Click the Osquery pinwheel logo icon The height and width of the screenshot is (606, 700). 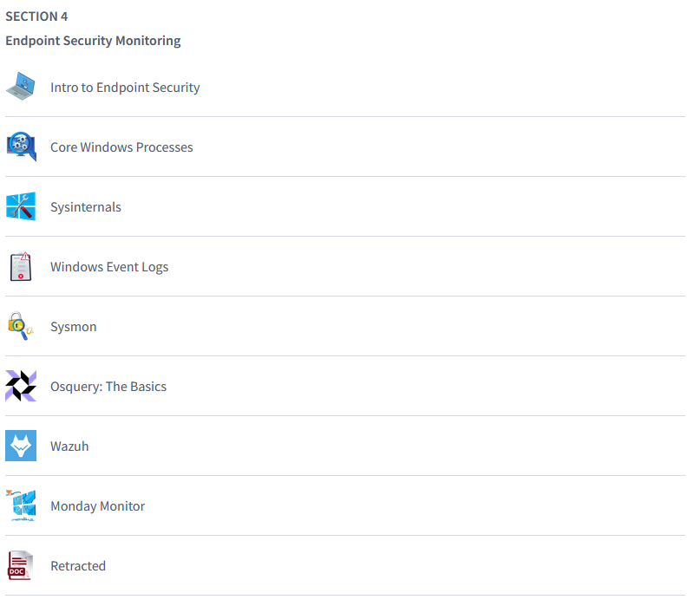coord(21,386)
